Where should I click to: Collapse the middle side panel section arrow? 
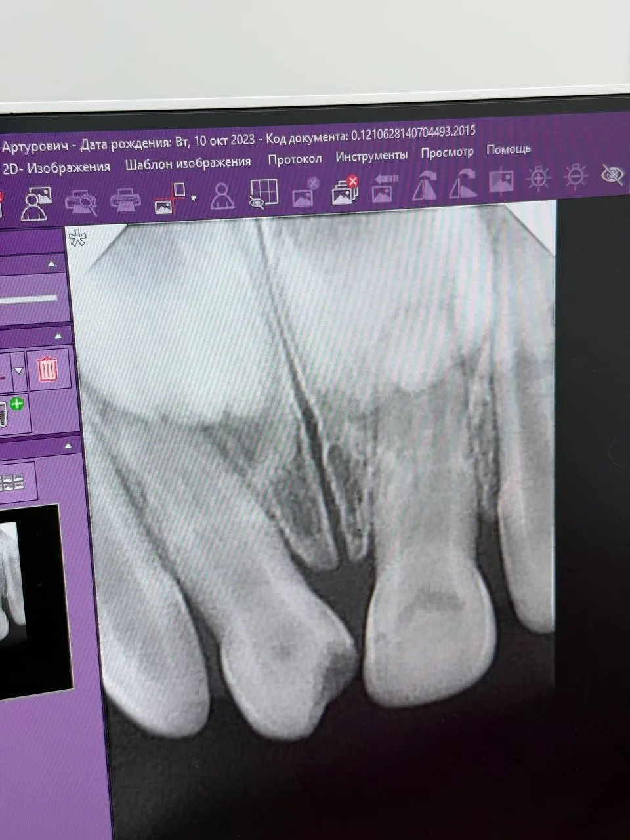[x=58, y=336]
